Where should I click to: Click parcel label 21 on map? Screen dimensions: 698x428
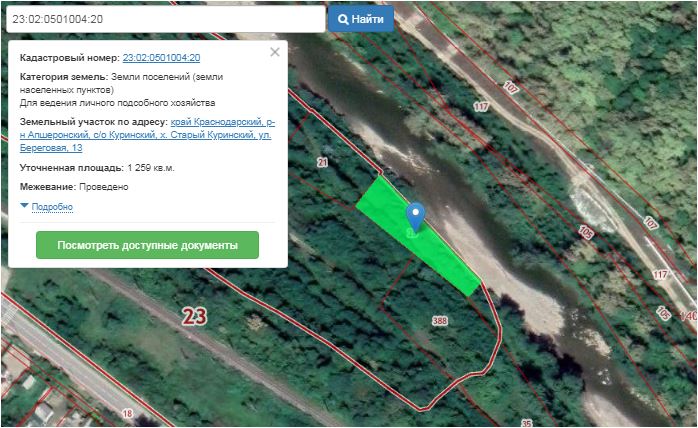pos(323,163)
